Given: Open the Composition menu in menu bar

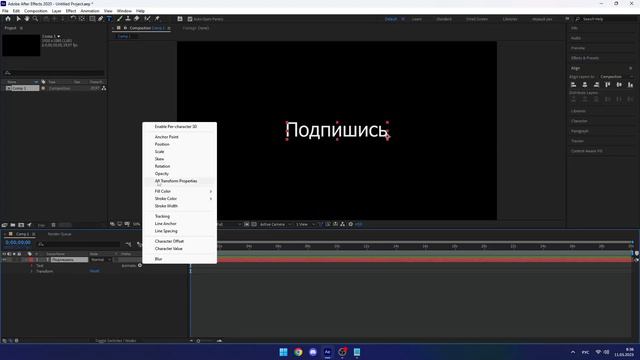Looking at the screenshot, I should [36, 11].
